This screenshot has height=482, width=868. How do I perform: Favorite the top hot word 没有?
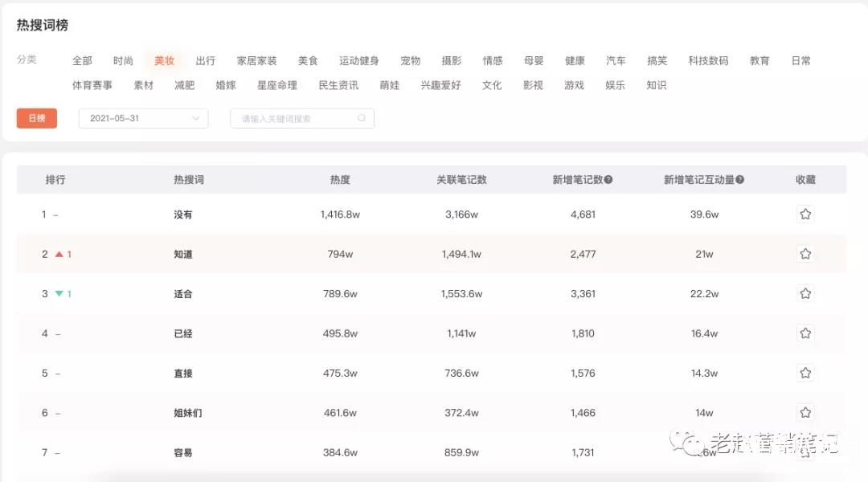click(x=805, y=214)
